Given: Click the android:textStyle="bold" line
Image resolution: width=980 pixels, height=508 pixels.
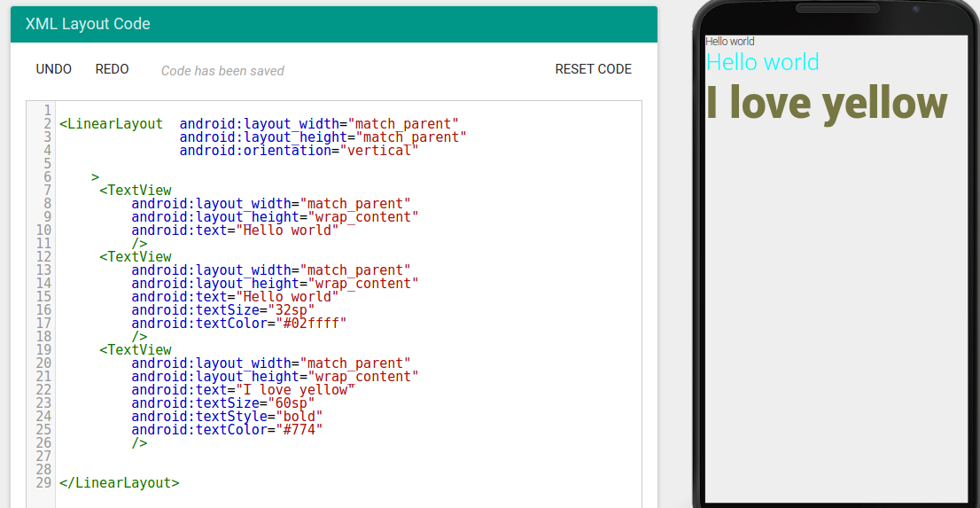Looking at the screenshot, I should point(227,416).
